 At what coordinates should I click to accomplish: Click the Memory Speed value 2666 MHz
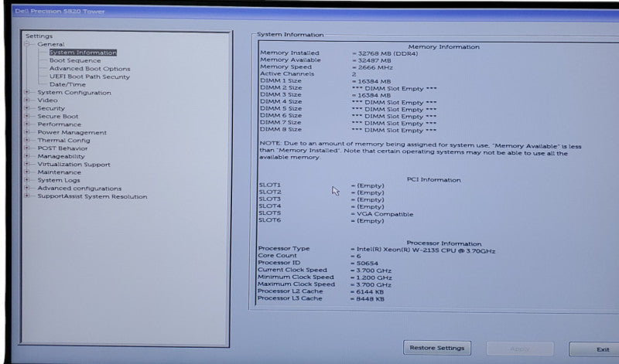(372, 67)
